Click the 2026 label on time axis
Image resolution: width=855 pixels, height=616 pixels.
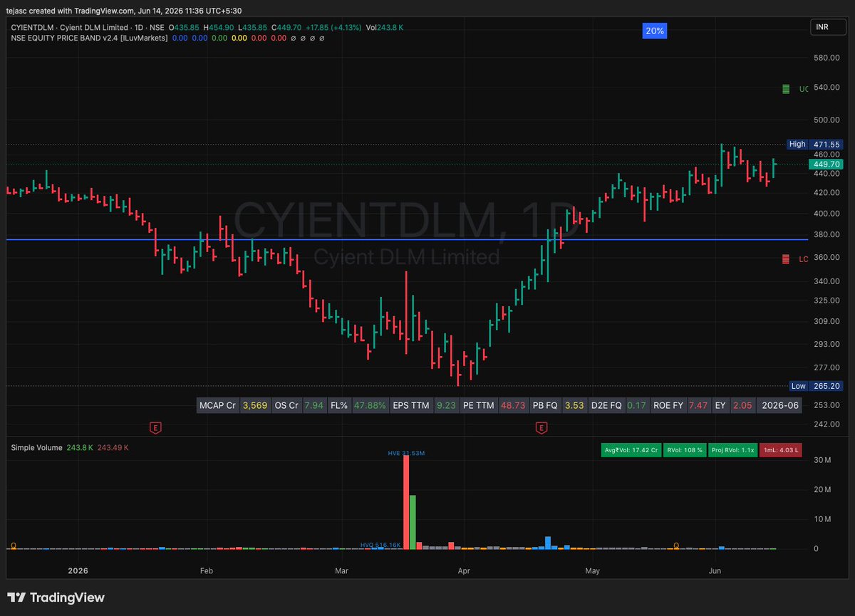point(77,570)
